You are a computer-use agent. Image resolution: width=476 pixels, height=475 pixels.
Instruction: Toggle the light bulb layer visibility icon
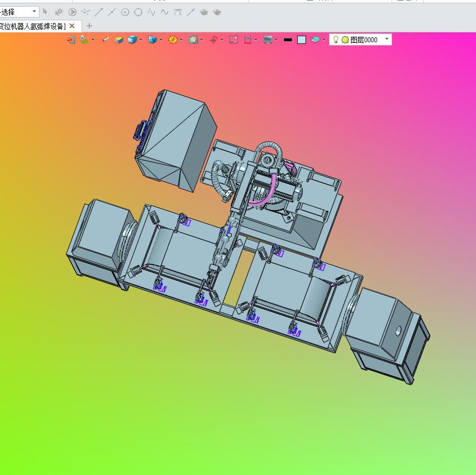click(x=336, y=39)
